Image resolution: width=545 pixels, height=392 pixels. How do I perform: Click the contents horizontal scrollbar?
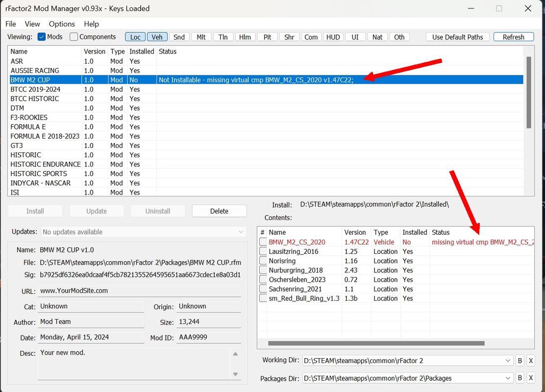click(376, 343)
